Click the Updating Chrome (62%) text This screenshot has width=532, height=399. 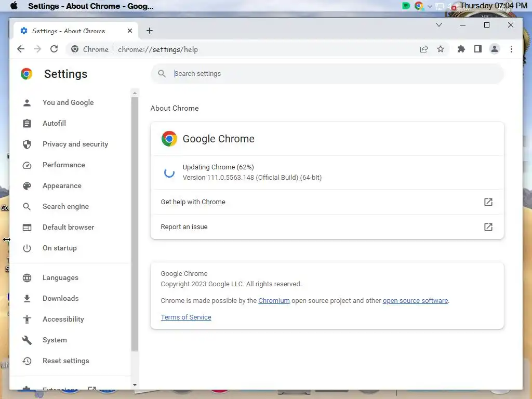(218, 167)
